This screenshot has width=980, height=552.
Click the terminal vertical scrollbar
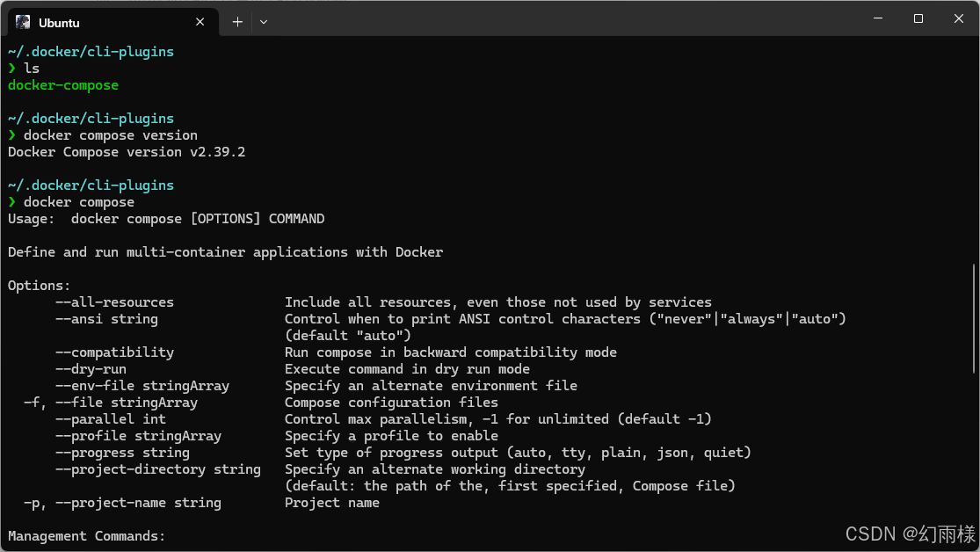point(975,319)
